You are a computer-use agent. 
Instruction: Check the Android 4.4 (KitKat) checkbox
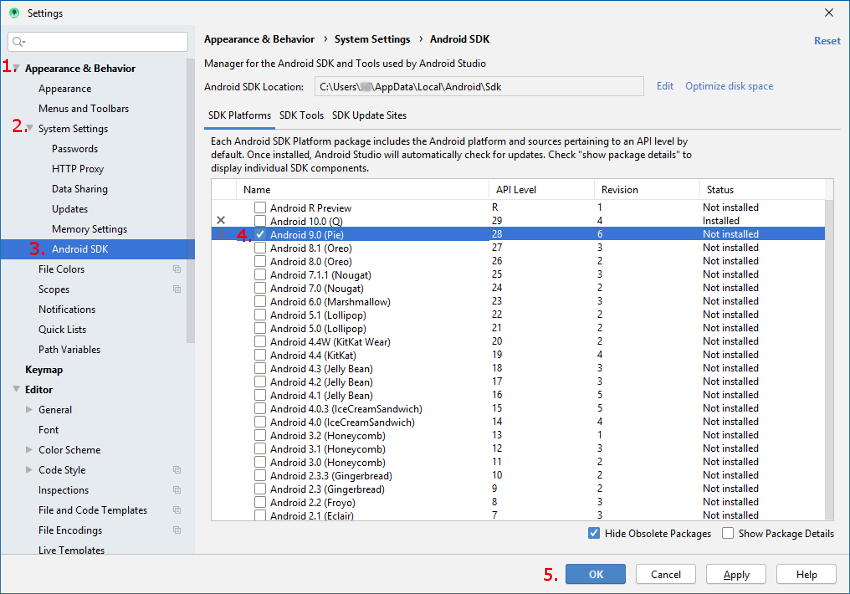pyautogui.click(x=260, y=355)
